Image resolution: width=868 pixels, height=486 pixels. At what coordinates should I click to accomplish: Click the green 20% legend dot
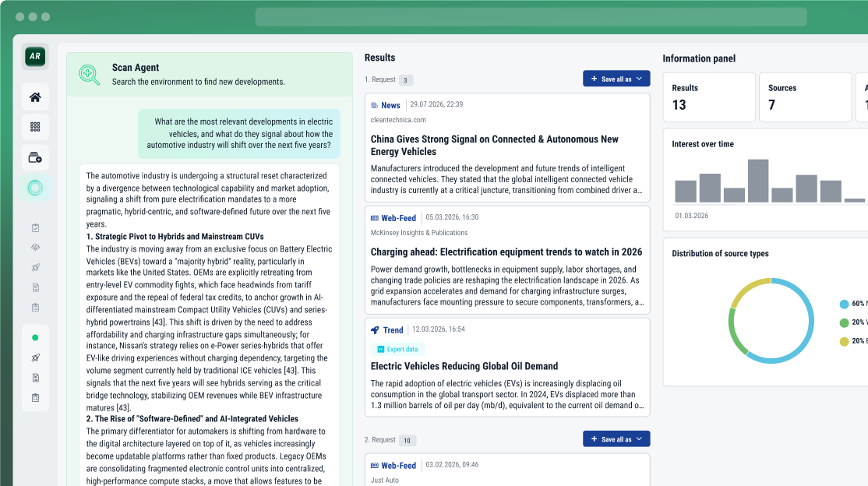(x=844, y=322)
